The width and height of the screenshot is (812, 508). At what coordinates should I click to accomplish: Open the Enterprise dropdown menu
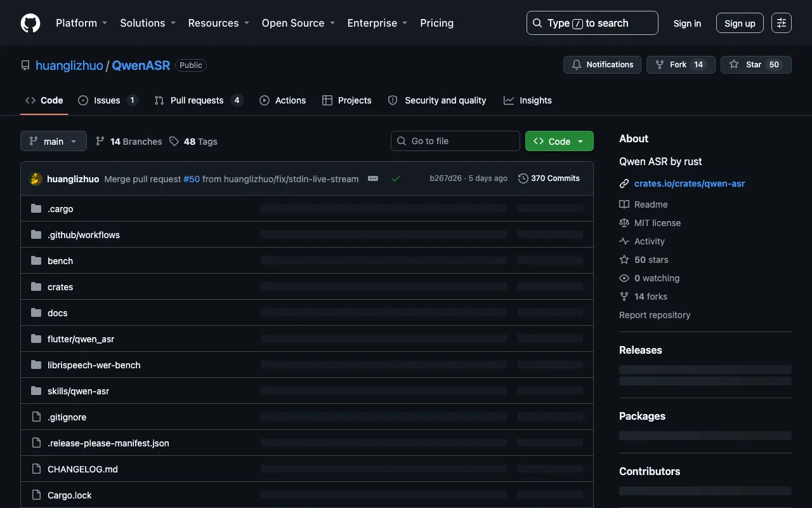tap(377, 23)
